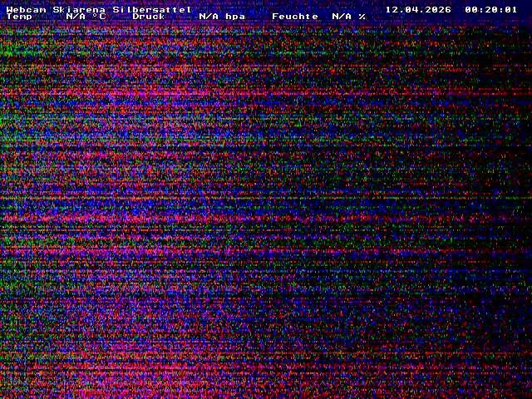Click "Silbersattel" in the overlay title

tap(152, 9)
